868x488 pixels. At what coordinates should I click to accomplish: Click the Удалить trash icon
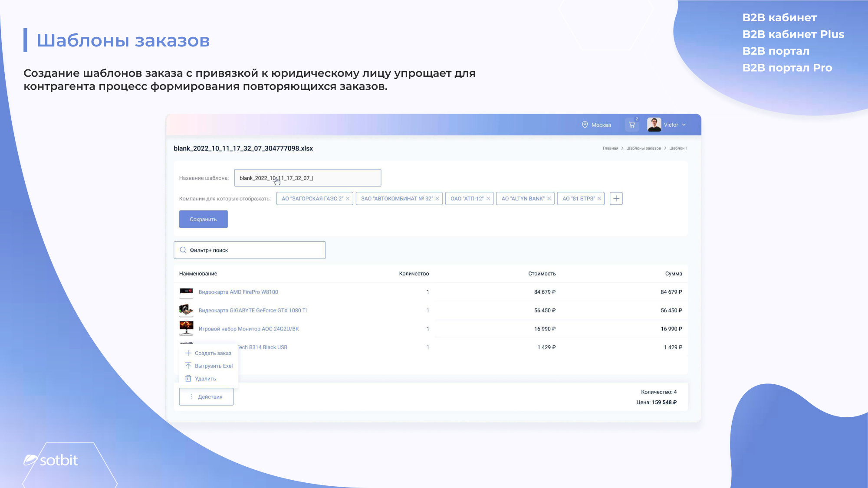(x=188, y=378)
